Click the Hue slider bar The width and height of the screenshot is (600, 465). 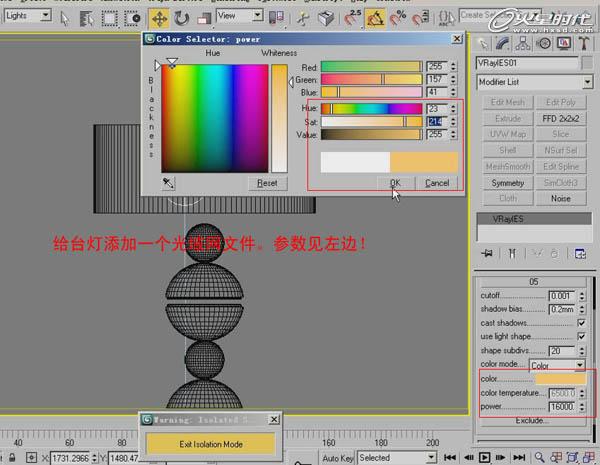click(x=372, y=109)
